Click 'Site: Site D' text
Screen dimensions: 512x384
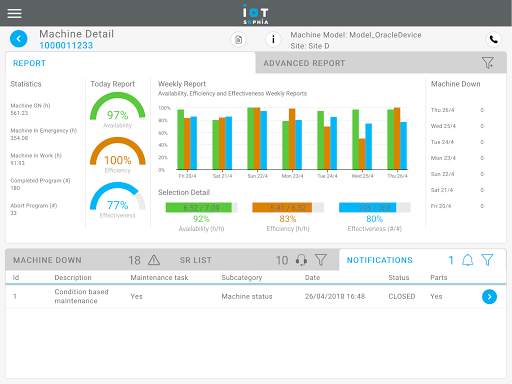tap(310, 46)
